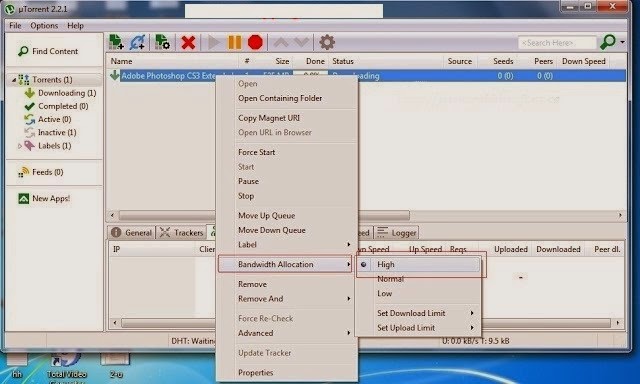The image size is (640, 384).
Task: Choose Pause from the context menu
Action: pyautogui.click(x=248, y=181)
